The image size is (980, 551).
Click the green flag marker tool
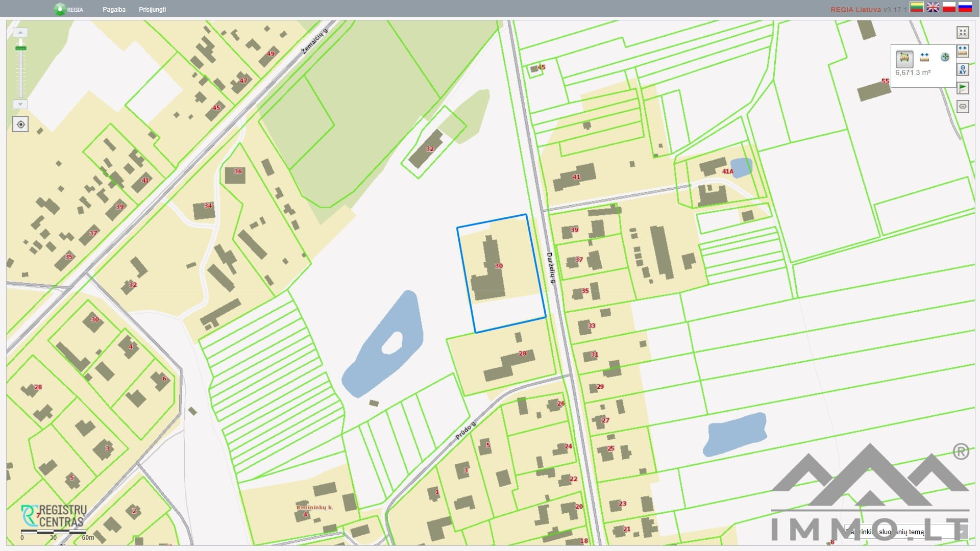[x=963, y=88]
